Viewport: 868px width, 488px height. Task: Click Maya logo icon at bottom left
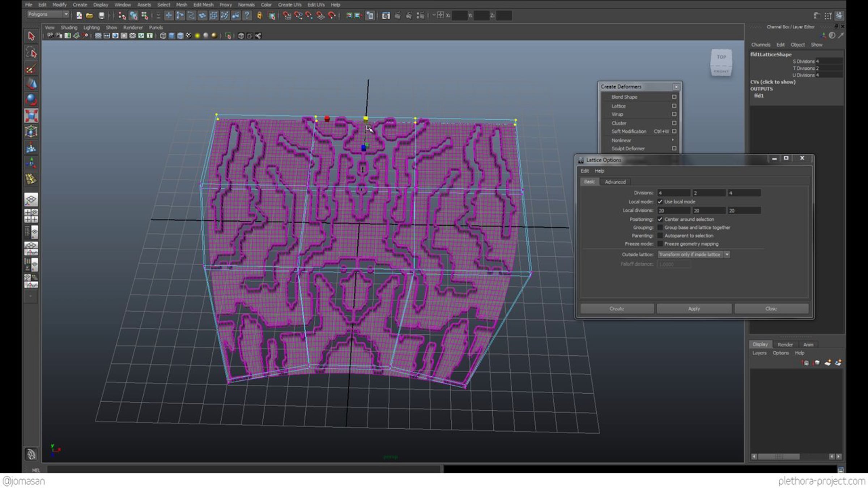pyautogui.click(x=31, y=454)
